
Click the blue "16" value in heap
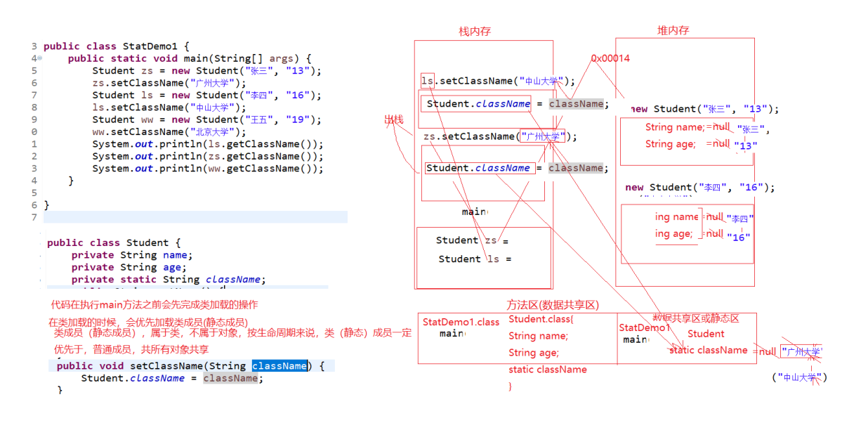[x=739, y=237]
